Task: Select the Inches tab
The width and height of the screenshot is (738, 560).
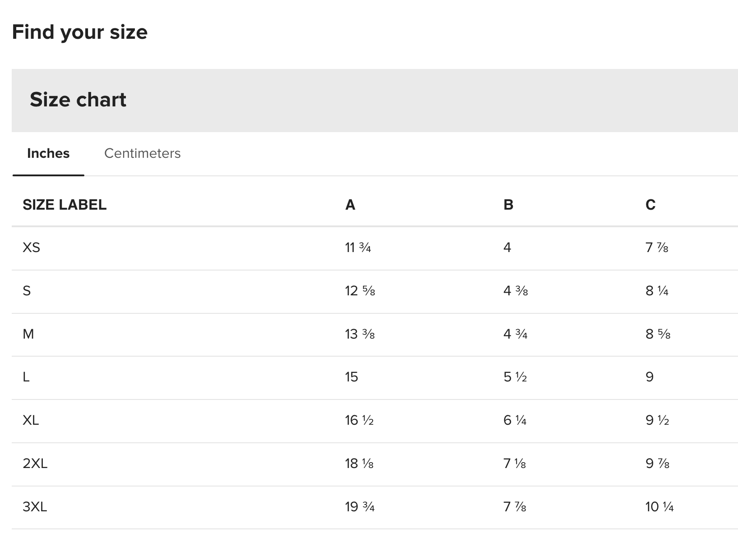Action: (x=48, y=153)
